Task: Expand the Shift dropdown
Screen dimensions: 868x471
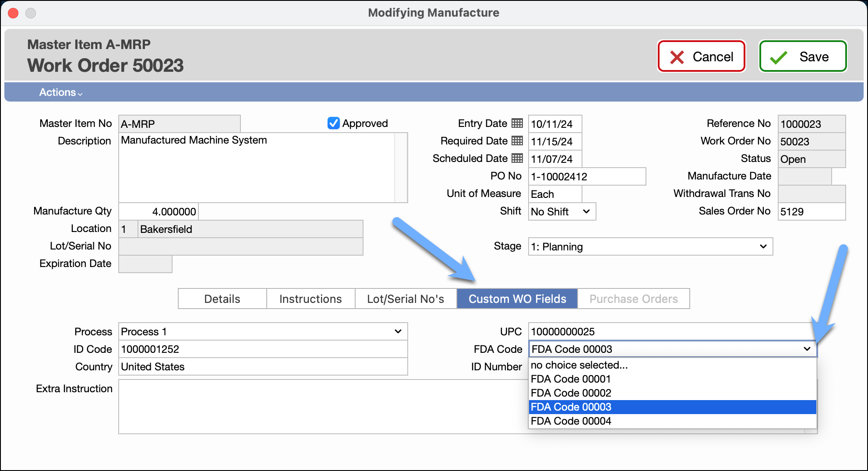Action: click(x=562, y=211)
